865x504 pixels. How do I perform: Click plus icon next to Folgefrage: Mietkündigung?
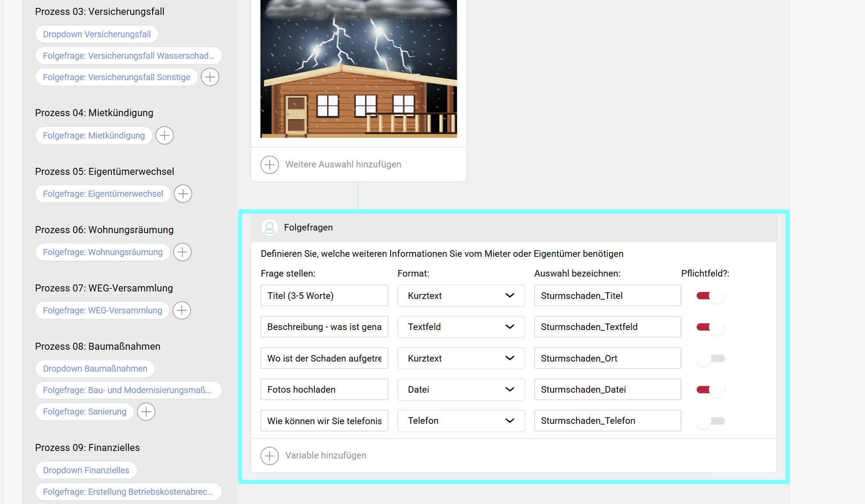click(x=164, y=135)
